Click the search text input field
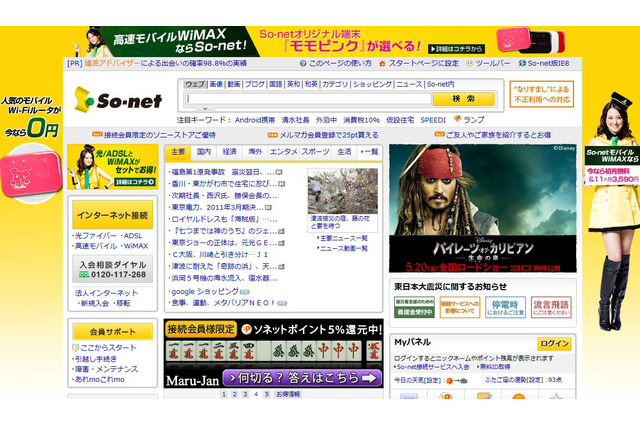 coord(308,99)
